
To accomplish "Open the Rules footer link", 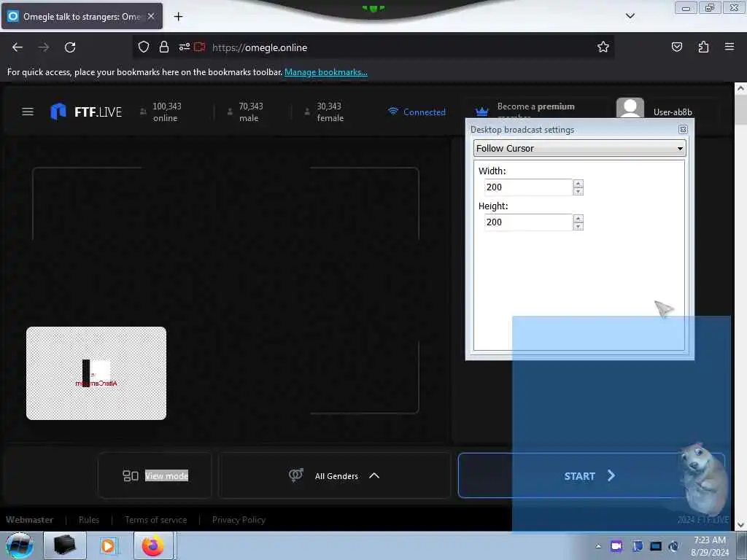I will [x=89, y=520].
